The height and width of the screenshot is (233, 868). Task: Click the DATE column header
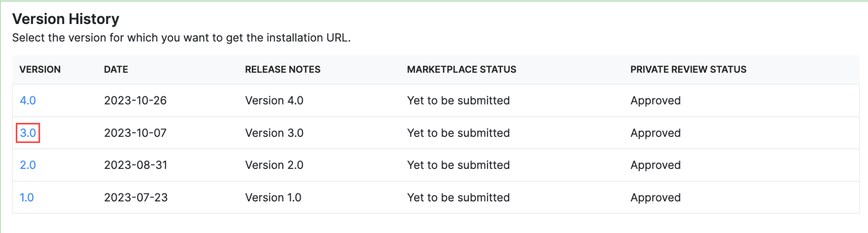[116, 69]
